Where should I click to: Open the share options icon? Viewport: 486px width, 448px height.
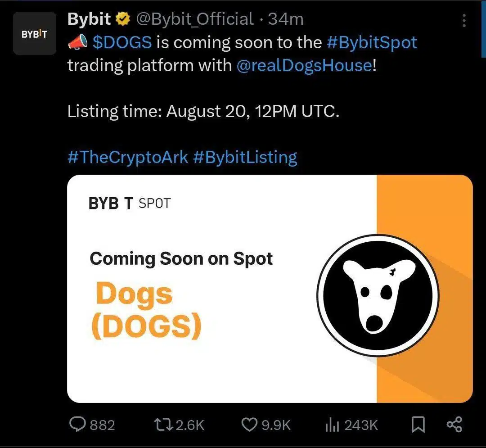(454, 424)
